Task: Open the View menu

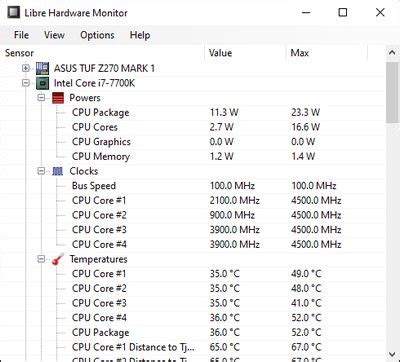Action: [54, 35]
